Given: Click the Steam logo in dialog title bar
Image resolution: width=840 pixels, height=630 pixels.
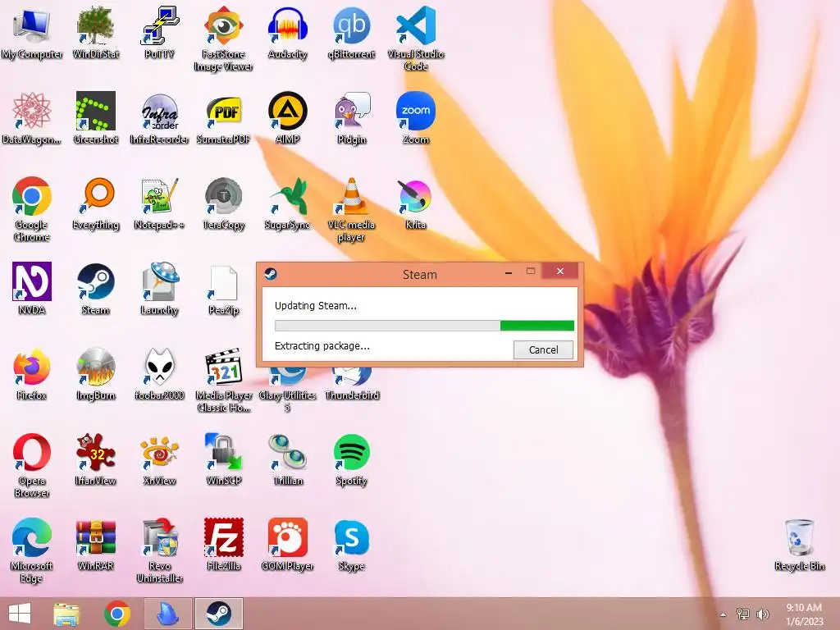Looking at the screenshot, I should click(271, 274).
